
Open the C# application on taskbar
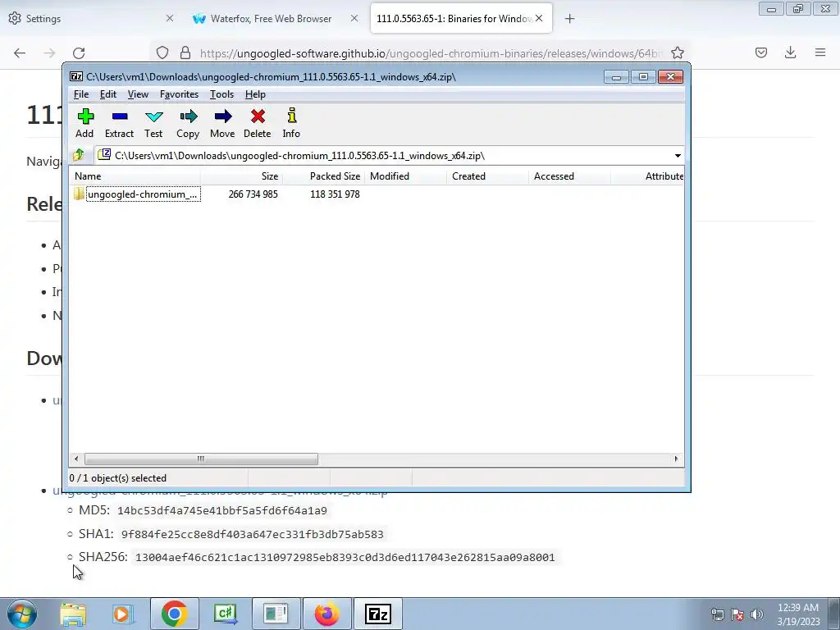pos(225,614)
